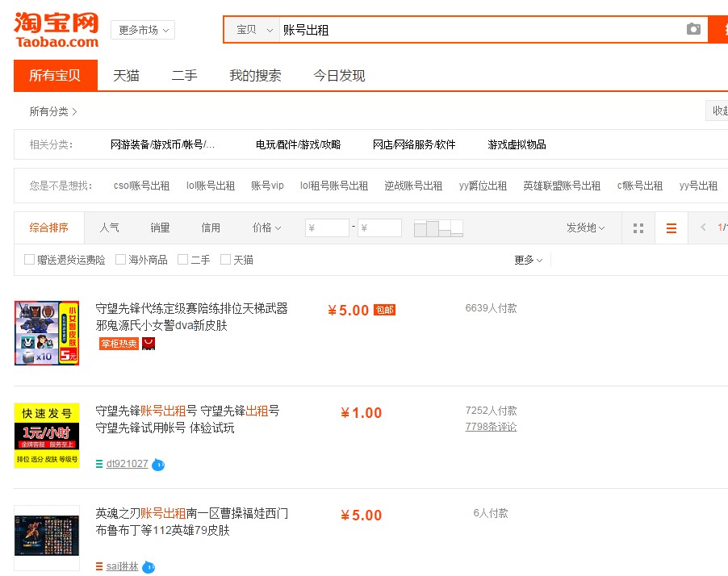Switch to grid view layout icon

[x=638, y=227]
